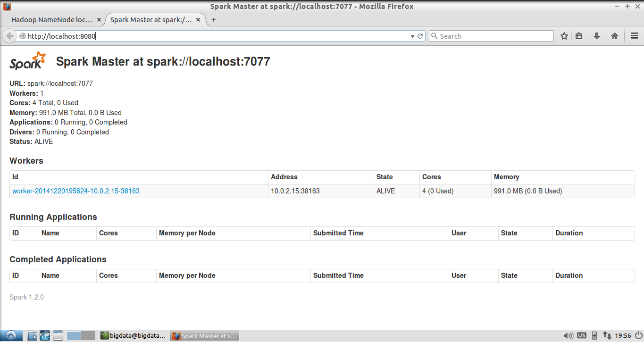644x342 pixels.
Task: Click the "Running Applications" heading
Action: [53, 217]
